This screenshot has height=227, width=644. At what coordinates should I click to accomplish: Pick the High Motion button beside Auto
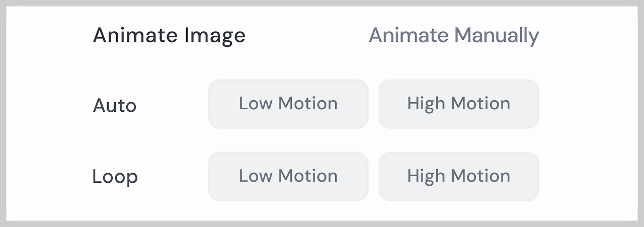pos(458,104)
